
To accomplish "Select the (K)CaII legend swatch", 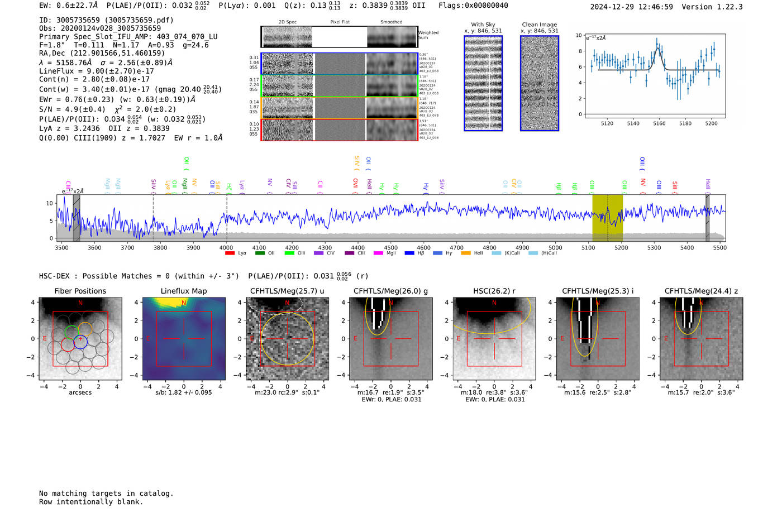I will pyautogui.click(x=496, y=253).
